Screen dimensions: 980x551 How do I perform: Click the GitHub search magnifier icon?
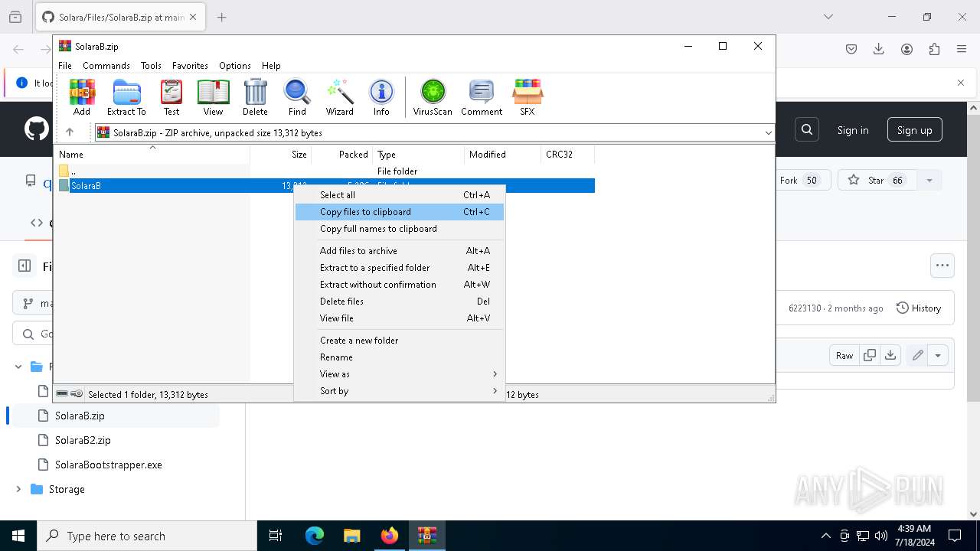pos(807,130)
